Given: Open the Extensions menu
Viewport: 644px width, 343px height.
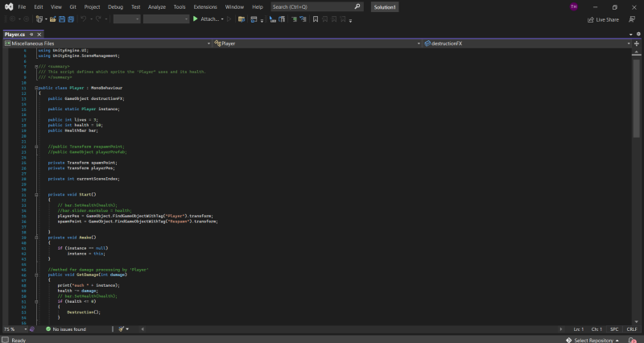Looking at the screenshot, I should coord(205,6).
